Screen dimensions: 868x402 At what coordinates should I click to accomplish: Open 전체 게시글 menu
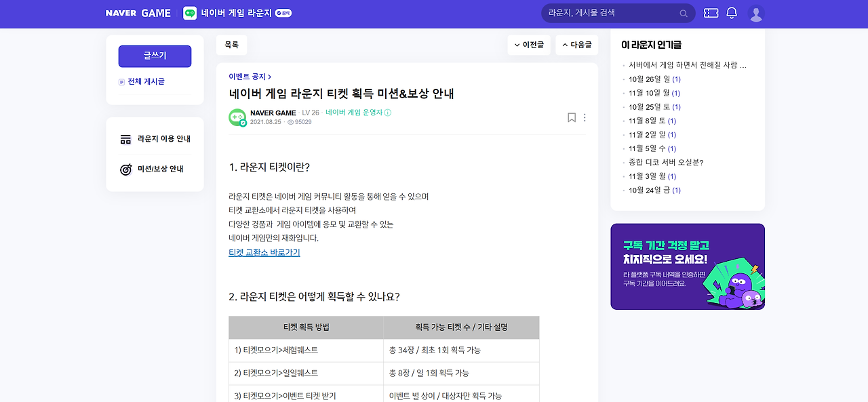142,81
